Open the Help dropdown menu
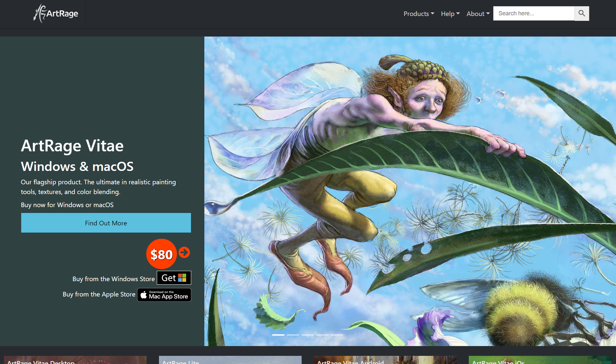Image resolution: width=616 pixels, height=364 pixels. click(x=450, y=14)
